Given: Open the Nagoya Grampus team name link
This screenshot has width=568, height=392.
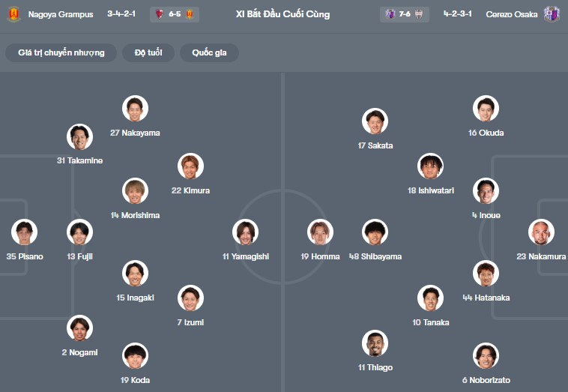Looking at the screenshot, I should pos(61,14).
